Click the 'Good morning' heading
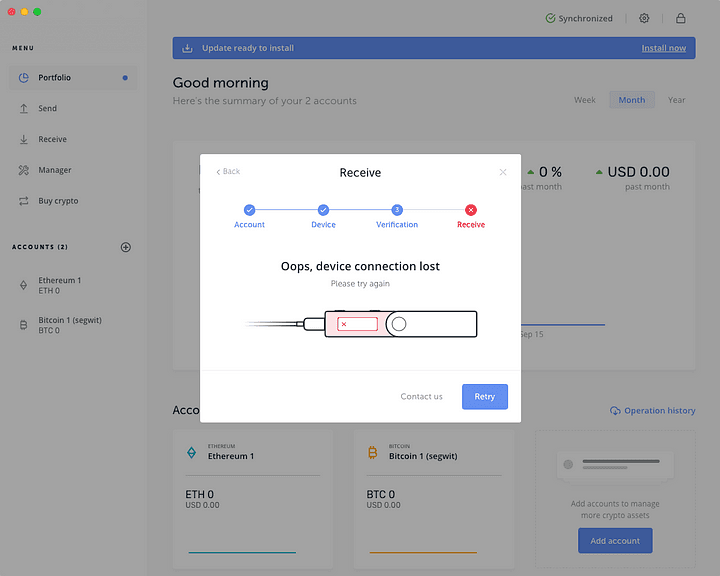720x576 pixels. click(220, 83)
